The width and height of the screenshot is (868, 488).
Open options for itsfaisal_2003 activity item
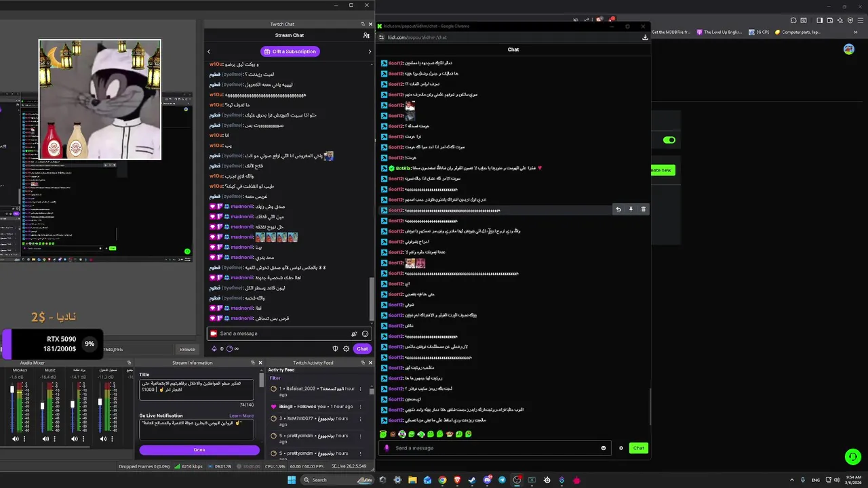tap(360, 389)
